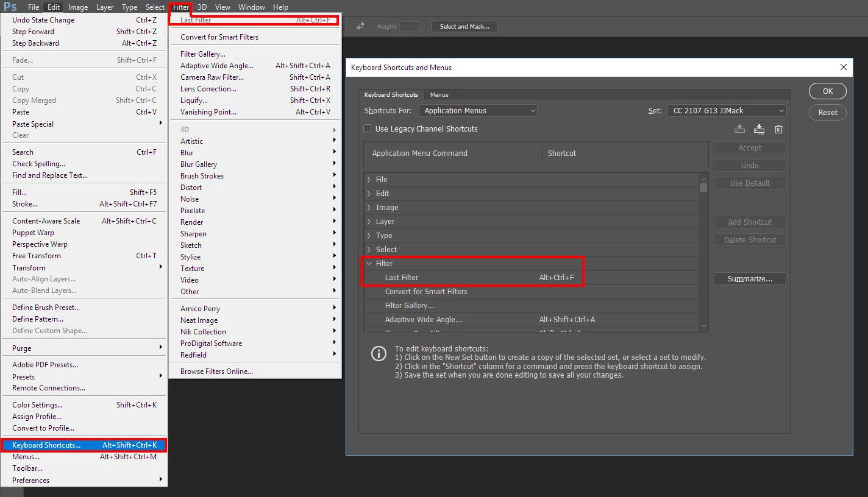Click the Delete Shortcut button
The width and height of the screenshot is (868, 497).
(x=750, y=240)
